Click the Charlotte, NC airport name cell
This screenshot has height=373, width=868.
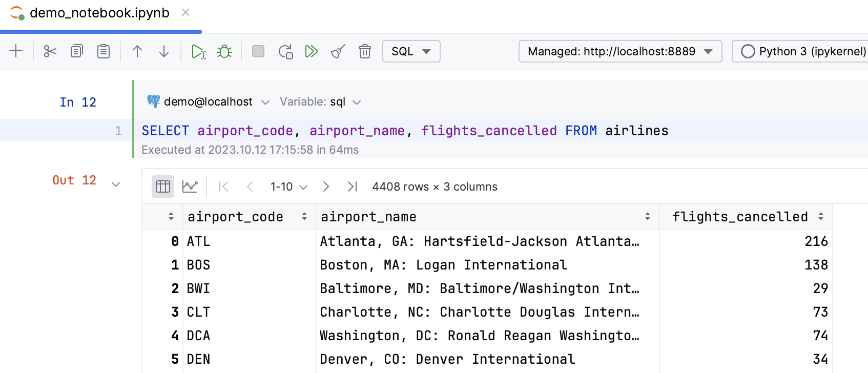pyautogui.click(x=487, y=312)
